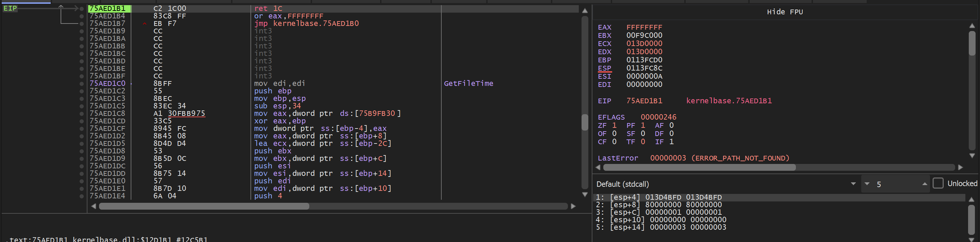Click the underlined ESP register name
This screenshot has height=242, width=980.
(x=604, y=68)
